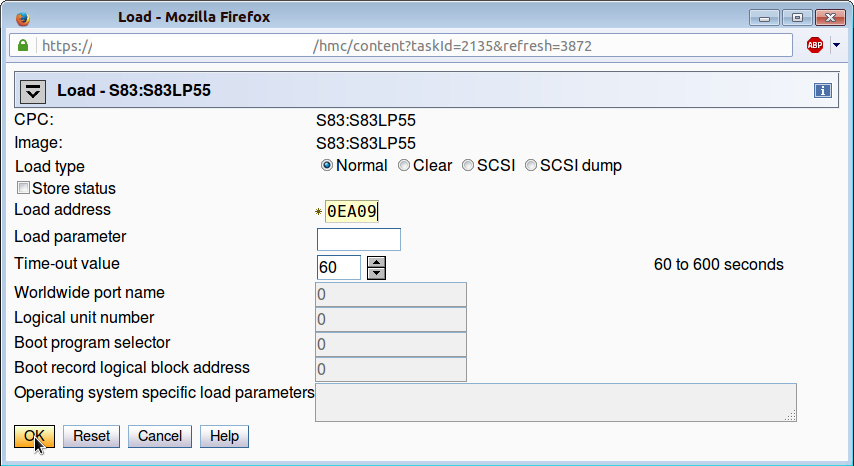Click the Reset button
The image size is (854, 466).
[x=91, y=437]
